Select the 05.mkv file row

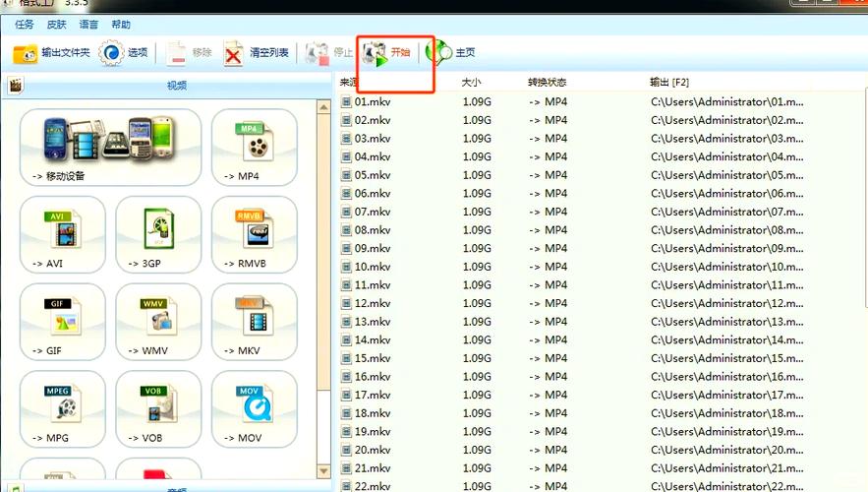pos(373,175)
